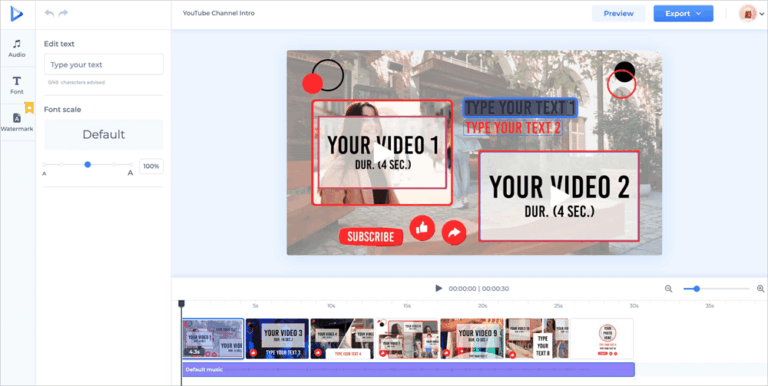Undo the last action
Screen dimensions: 768x386
pos(49,13)
